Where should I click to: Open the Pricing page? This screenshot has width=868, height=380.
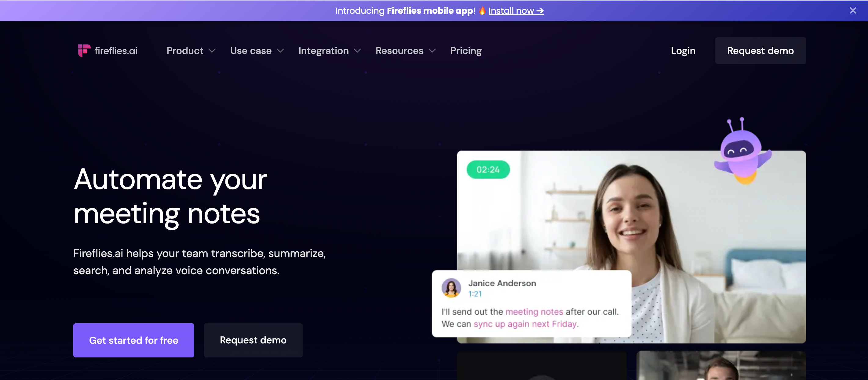pos(466,51)
